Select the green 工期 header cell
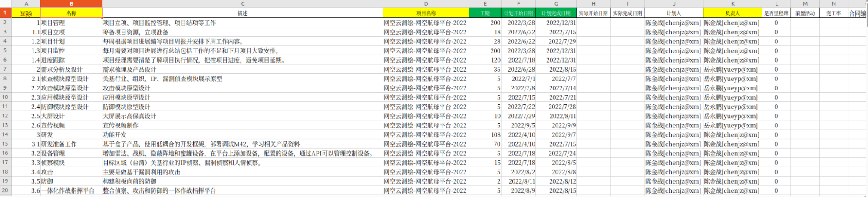The width and height of the screenshot is (868, 197). pyautogui.click(x=485, y=13)
